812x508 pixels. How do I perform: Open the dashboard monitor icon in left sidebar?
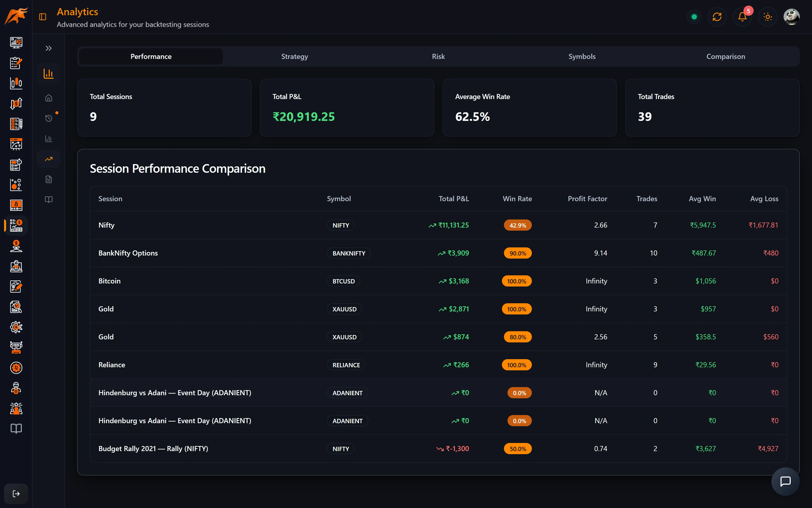[16, 43]
